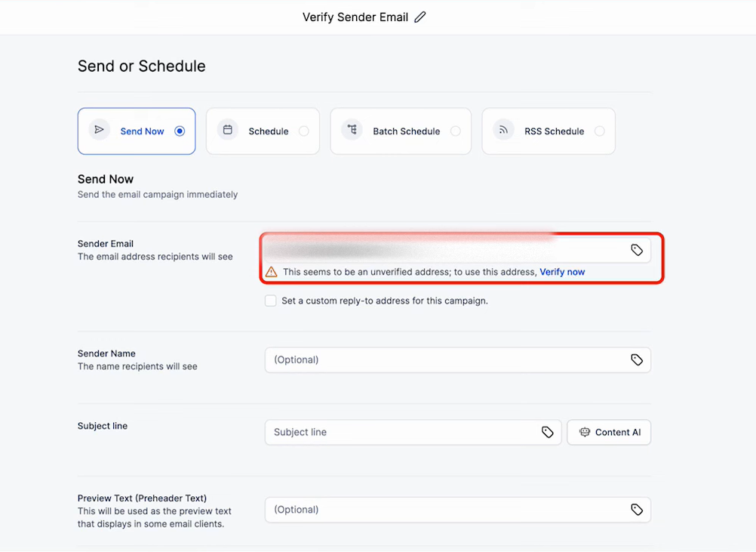This screenshot has width=756, height=552.
Task: Click the tag icon in Subject line field
Action: click(x=548, y=432)
